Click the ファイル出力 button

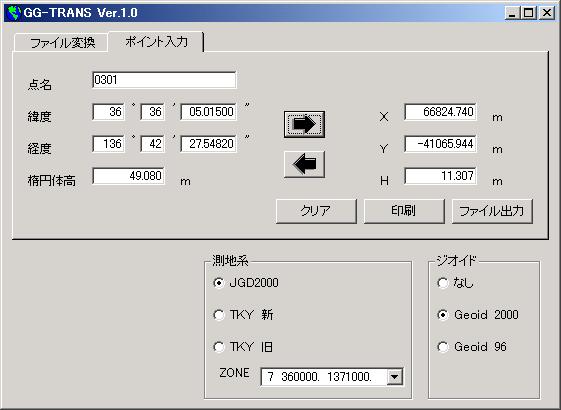(492, 211)
